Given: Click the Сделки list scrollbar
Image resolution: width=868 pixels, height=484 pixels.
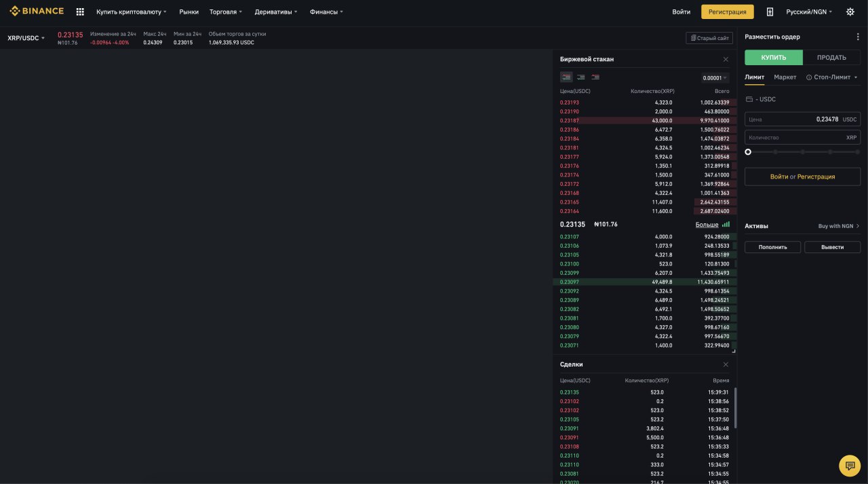Looking at the screenshot, I should [735, 407].
